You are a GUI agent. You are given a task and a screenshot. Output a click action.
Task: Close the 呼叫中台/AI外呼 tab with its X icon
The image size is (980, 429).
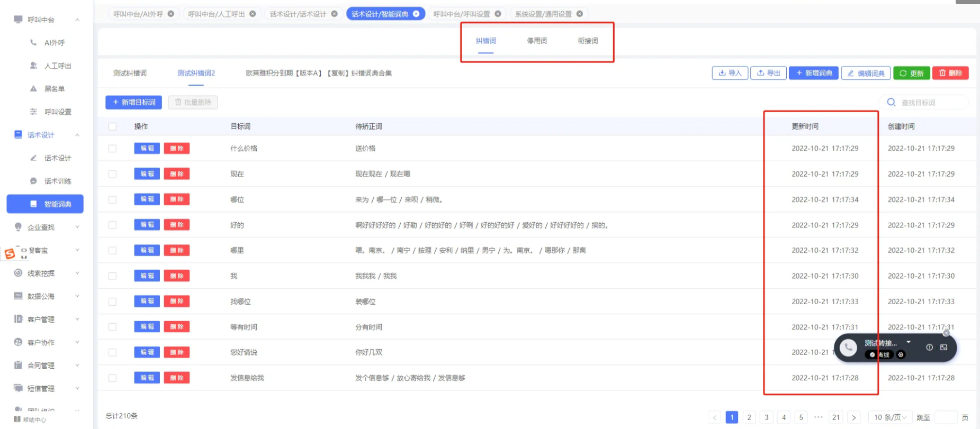(x=171, y=14)
